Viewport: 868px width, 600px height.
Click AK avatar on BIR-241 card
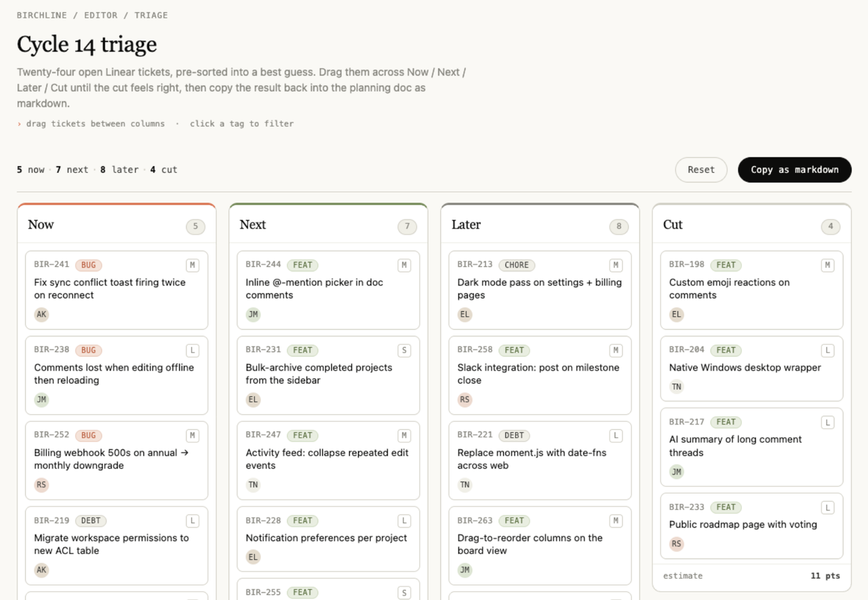[x=41, y=315]
